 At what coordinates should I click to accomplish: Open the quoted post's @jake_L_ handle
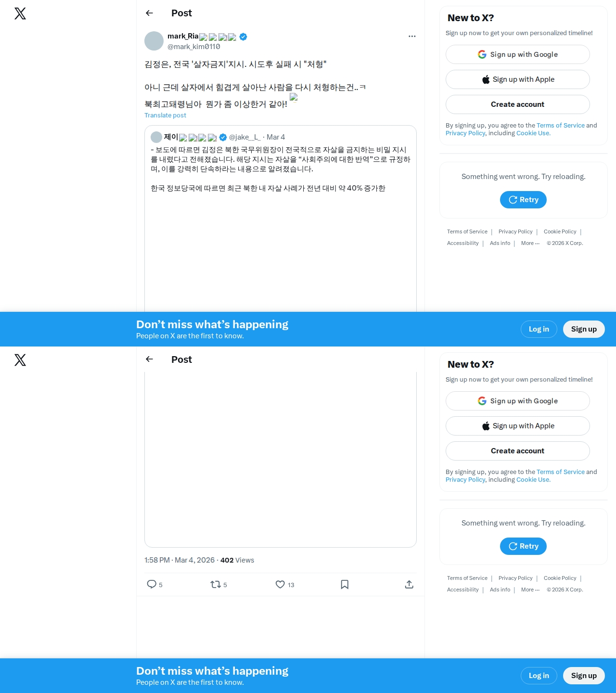click(x=244, y=137)
